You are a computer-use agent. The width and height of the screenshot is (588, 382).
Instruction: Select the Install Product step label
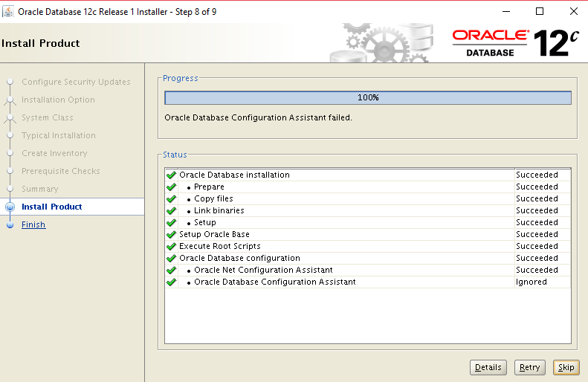pos(52,207)
